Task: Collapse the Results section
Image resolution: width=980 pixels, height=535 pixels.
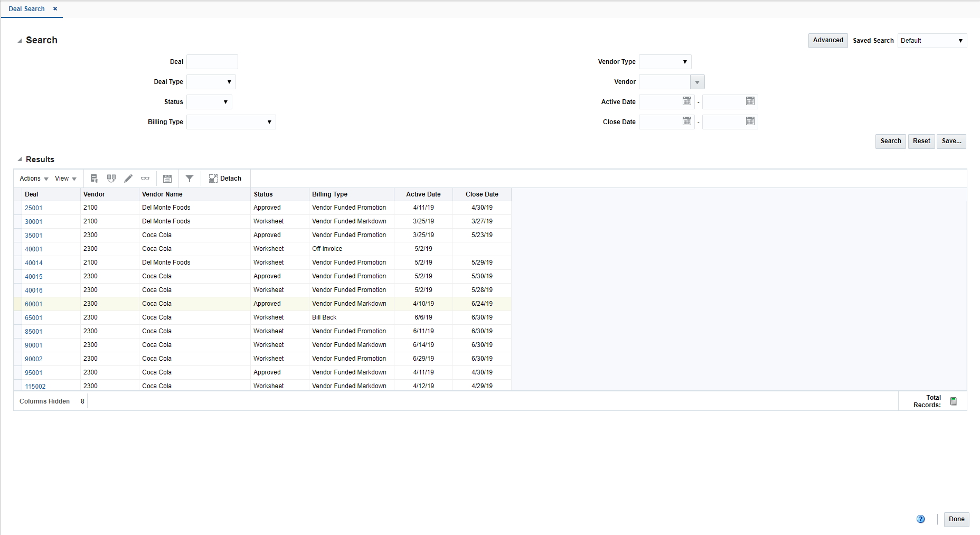Action: pyautogui.click(x=20, y=159)
